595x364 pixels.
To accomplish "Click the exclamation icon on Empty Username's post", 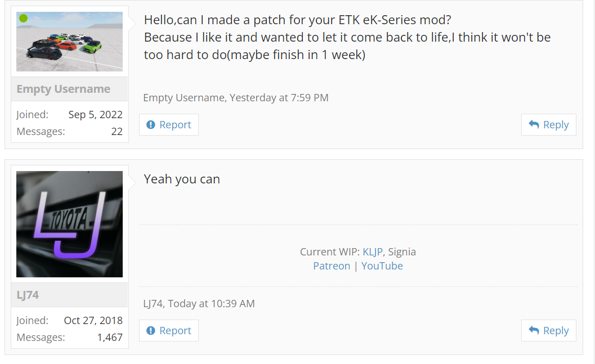I will coord(151,125).
